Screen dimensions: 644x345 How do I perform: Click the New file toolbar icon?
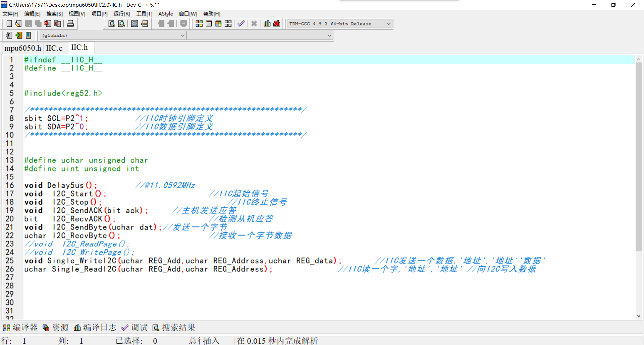9,24
